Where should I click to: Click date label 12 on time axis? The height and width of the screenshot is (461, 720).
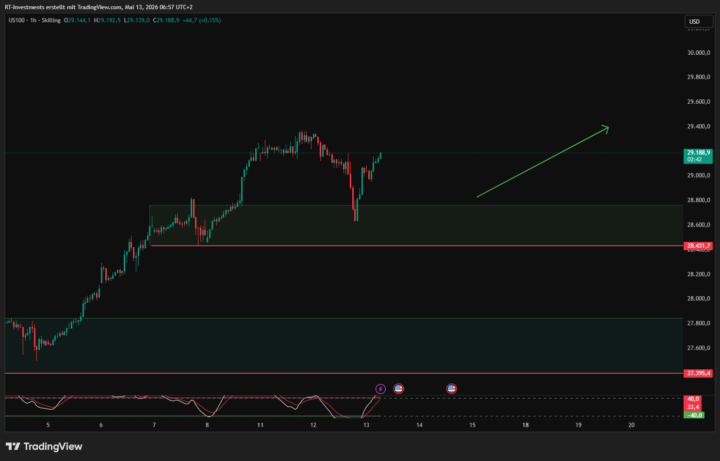[x=313, y=425]
